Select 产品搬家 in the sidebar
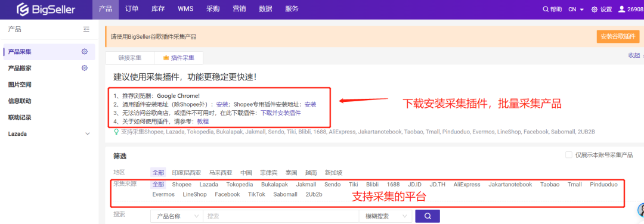Image resolution: width=644 pixels, height=224 pixels. pyautogui.click(x=20, y=68)
